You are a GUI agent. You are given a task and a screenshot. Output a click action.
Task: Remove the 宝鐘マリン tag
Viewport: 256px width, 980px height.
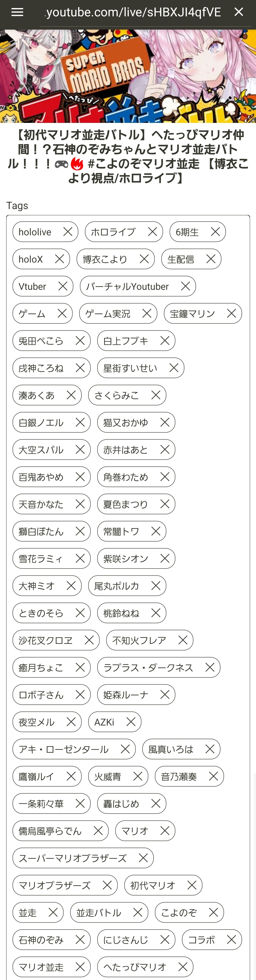pos(231,313)
